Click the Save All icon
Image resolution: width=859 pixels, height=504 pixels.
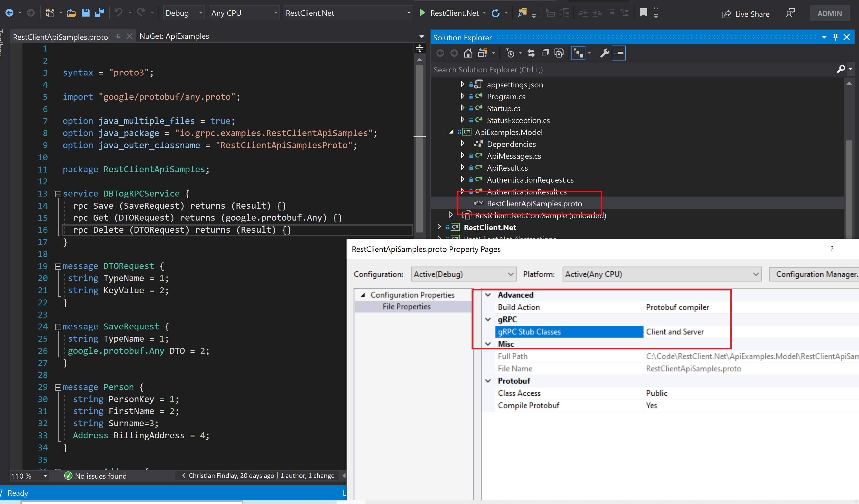click(100, 13)
